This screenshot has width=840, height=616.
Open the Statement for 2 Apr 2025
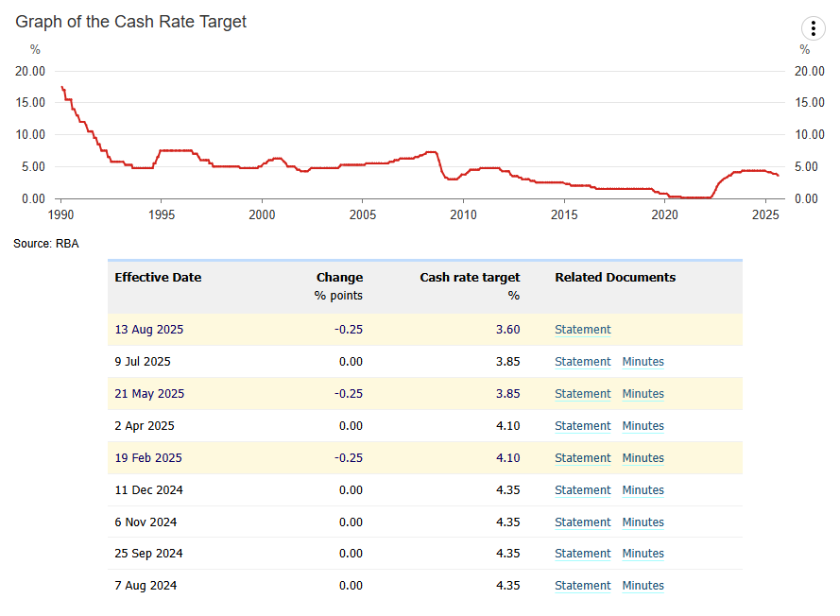(x=582, y=426)
